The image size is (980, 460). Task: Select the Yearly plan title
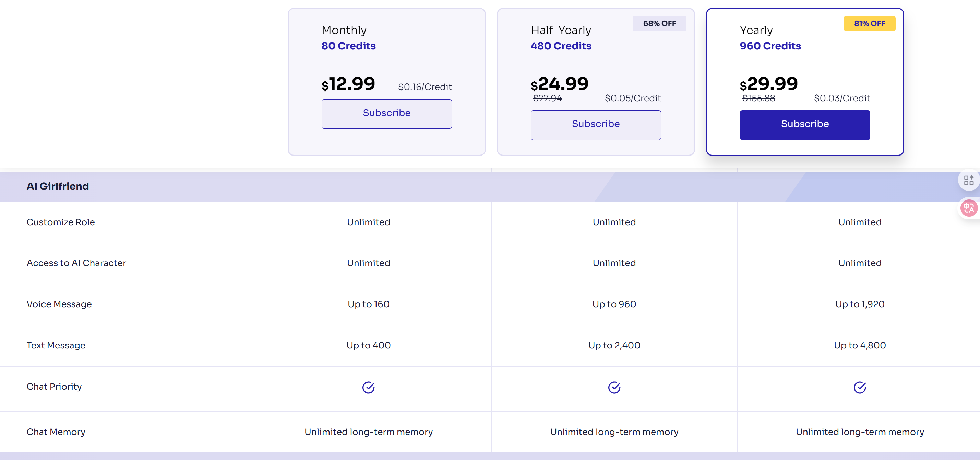click(756, 30)
